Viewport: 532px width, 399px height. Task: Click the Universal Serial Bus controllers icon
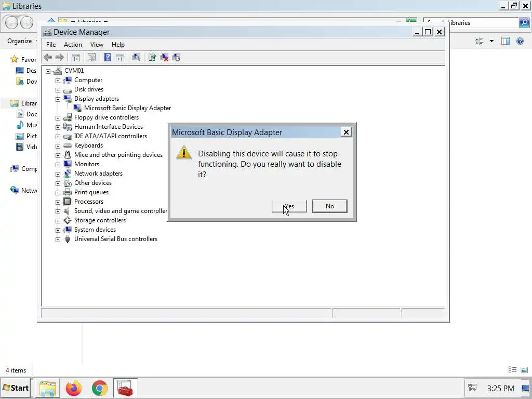(x=68, y=239)
